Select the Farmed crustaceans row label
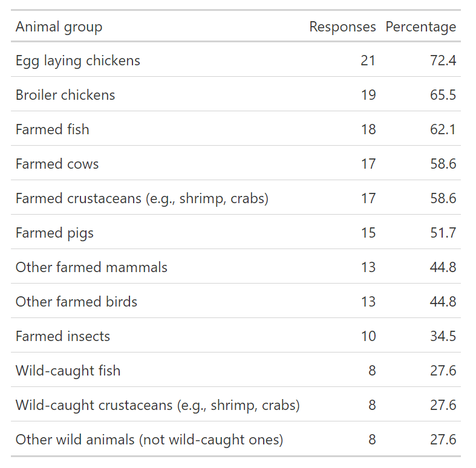 click(x=142, y=198)
